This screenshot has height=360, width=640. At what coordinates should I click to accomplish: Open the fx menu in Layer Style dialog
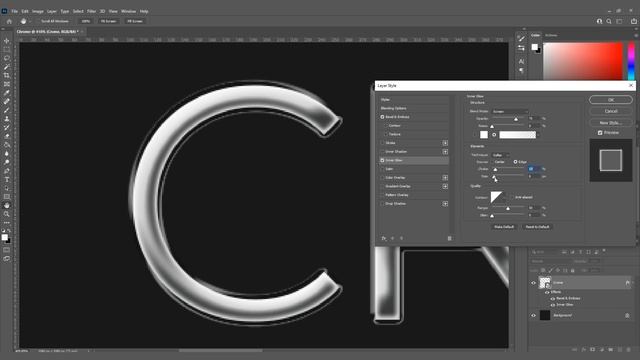384,238
